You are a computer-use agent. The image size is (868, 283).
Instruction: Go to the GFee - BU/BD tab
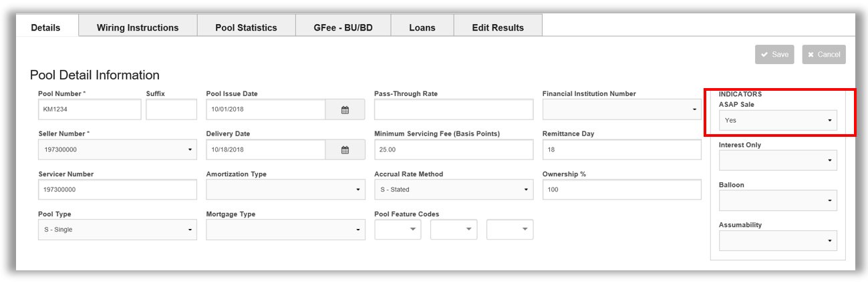[343, 27]
